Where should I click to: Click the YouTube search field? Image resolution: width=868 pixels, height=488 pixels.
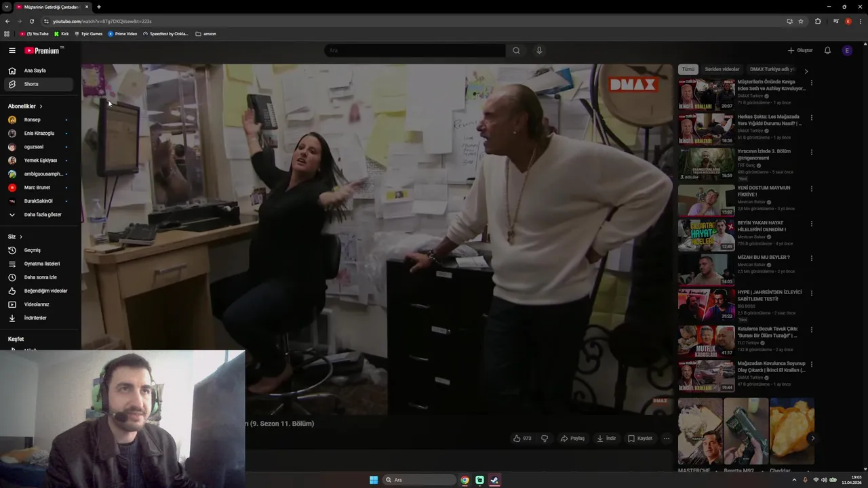click(x=415, y=50)
